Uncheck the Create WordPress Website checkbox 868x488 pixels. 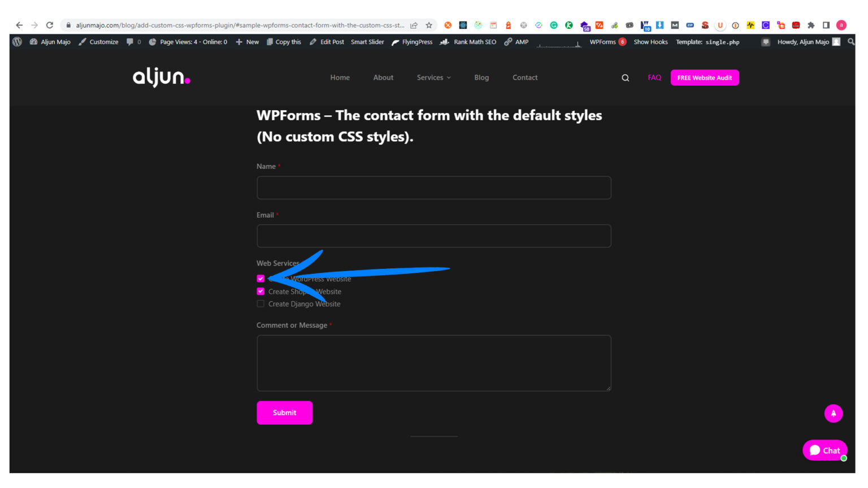(x=261, y=278)
